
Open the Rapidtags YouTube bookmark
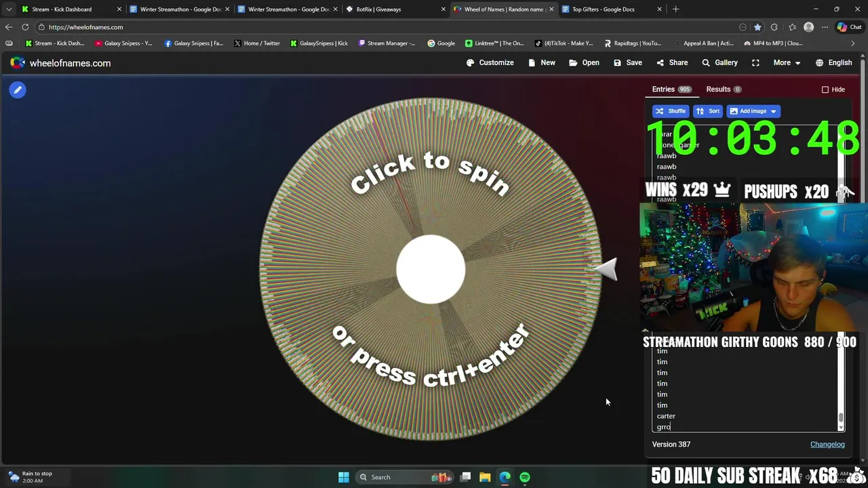tap(632, 43)
